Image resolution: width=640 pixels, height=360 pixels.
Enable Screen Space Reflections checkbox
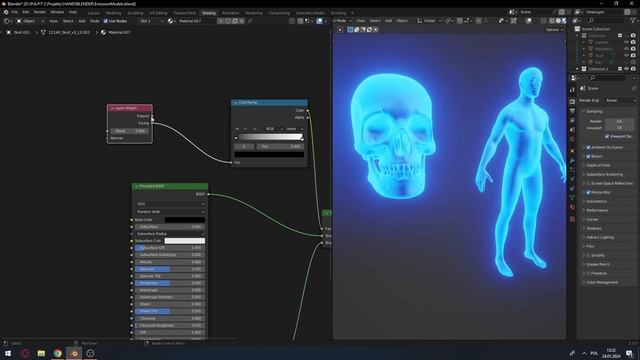589,183
